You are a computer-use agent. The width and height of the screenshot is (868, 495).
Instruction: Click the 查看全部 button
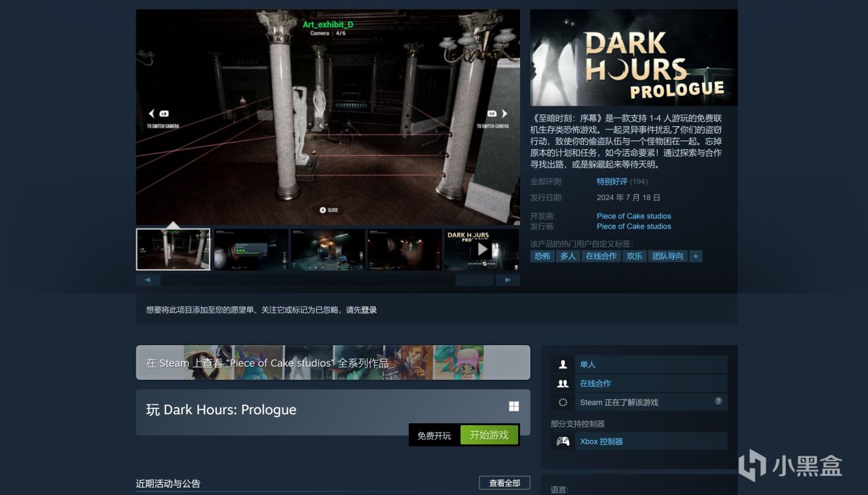505,483
